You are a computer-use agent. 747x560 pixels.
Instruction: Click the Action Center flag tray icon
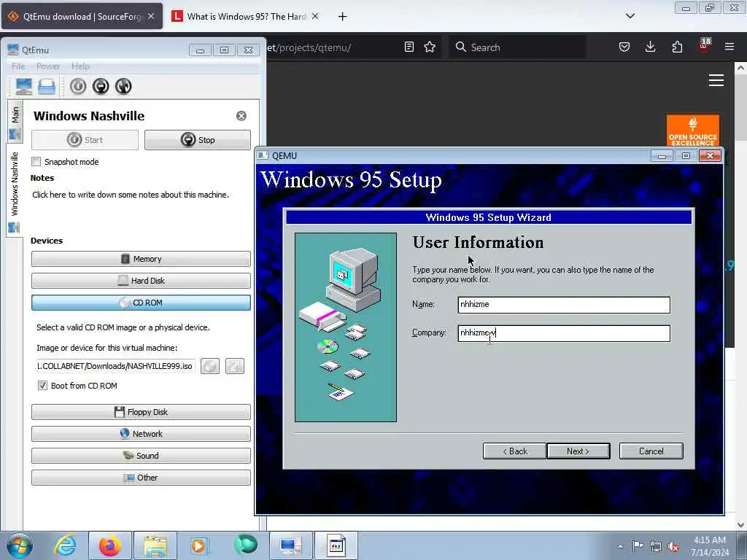638,546
